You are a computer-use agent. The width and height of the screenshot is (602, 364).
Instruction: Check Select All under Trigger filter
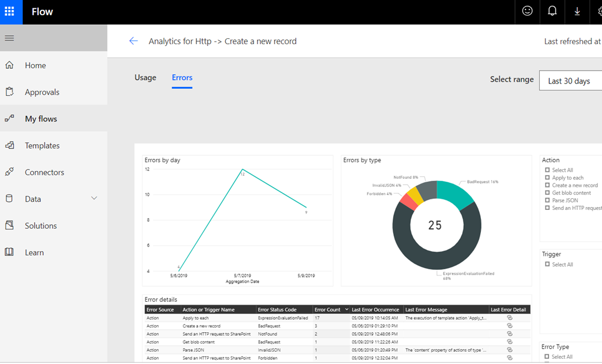pos(547,264)
